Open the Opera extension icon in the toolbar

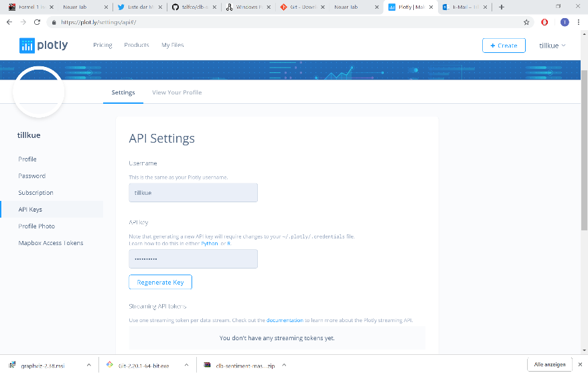tap(545, 21)
